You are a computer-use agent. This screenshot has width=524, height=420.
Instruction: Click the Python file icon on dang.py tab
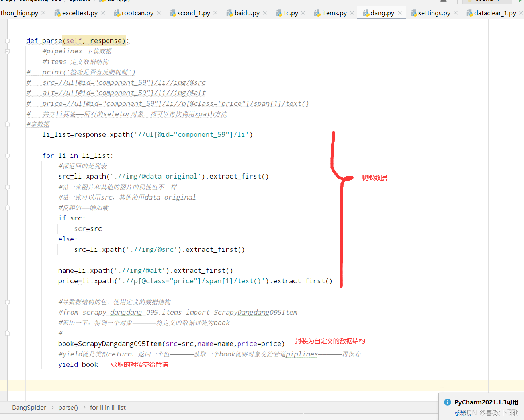pos(366,13)
